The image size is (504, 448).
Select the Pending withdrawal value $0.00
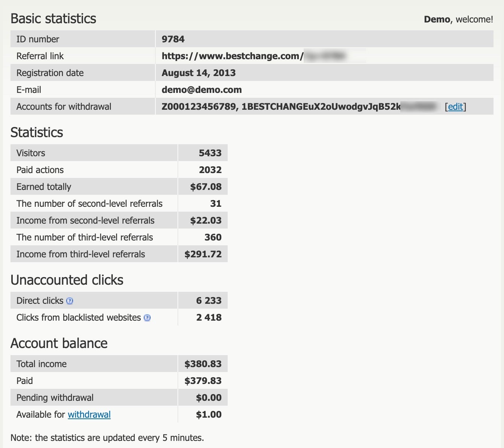tap(209, 398)
